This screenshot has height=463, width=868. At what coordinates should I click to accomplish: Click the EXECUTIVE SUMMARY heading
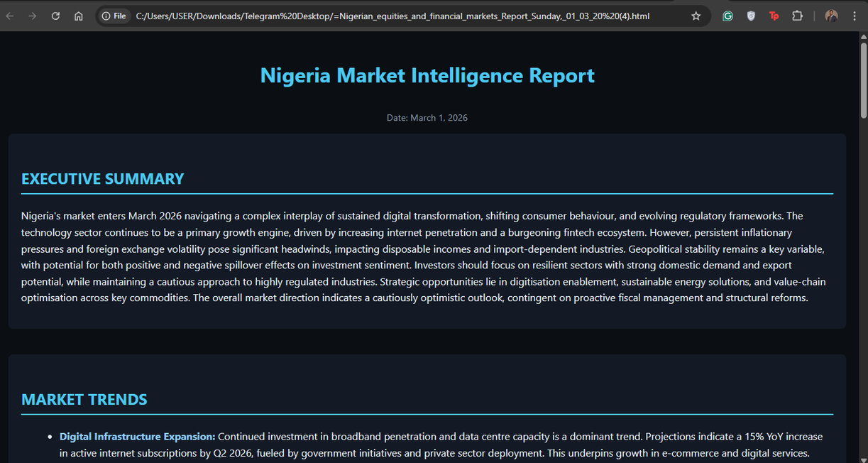103,179
